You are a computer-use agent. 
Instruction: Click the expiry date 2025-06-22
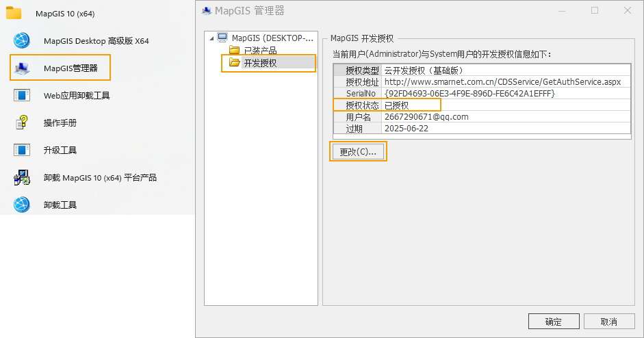(x=407, y=129)
